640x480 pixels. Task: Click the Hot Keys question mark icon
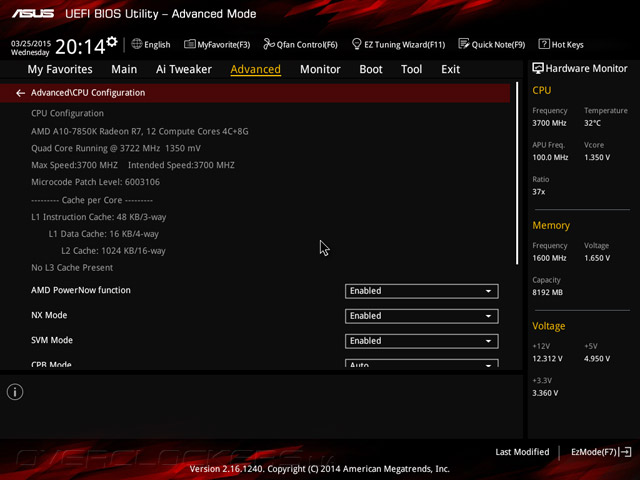[x=544, y=44]
